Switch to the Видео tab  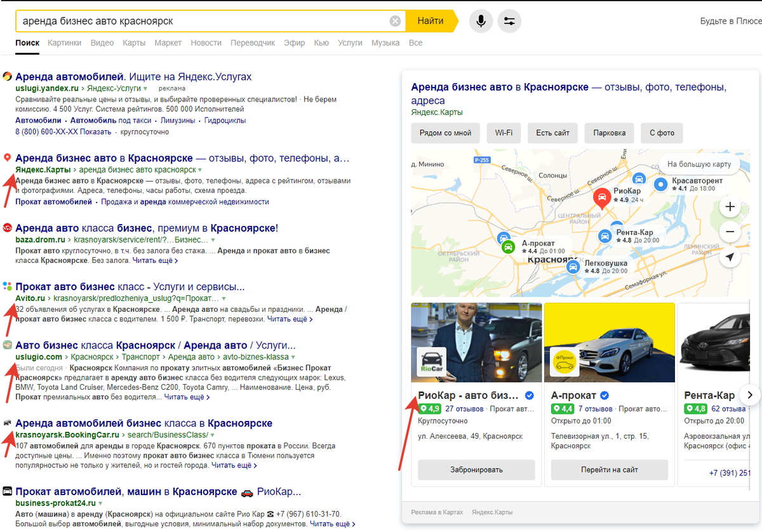[102, 43]
